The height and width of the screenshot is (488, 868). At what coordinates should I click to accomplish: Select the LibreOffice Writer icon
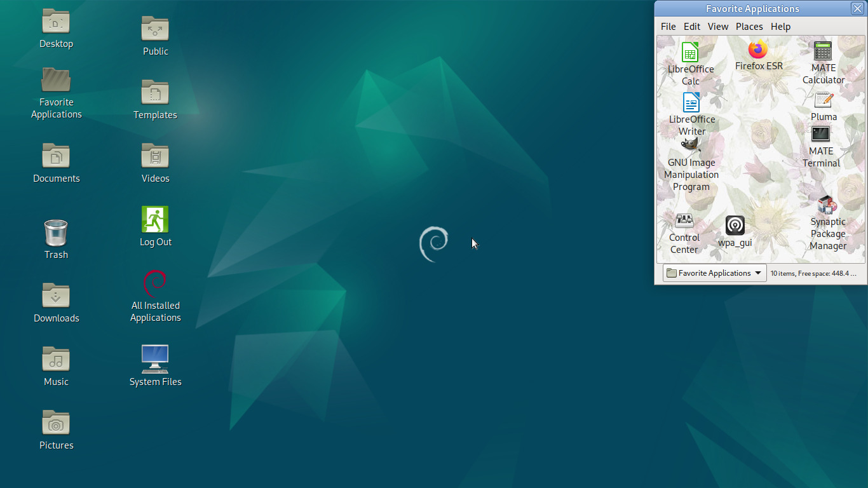coord(691,102)
